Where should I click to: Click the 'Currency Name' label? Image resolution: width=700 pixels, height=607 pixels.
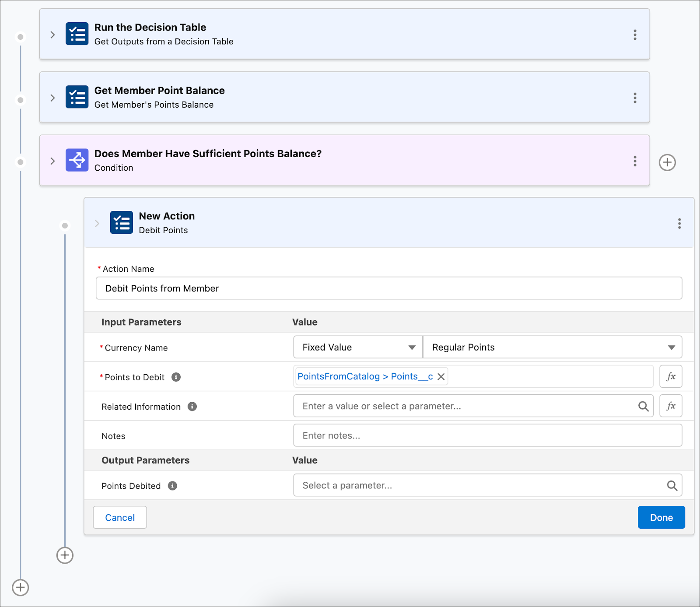pyautogui.click(x=136, y=348)
